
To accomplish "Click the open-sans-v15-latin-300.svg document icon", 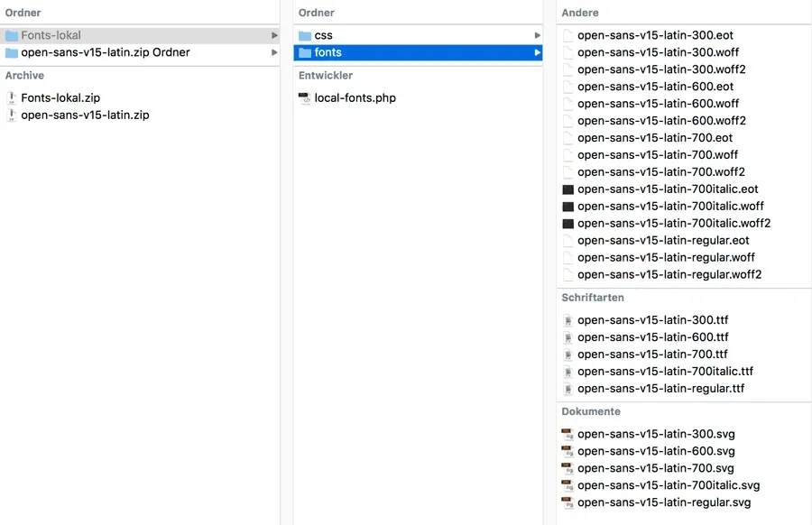I will pyautogui.click(x=567, y=434).
